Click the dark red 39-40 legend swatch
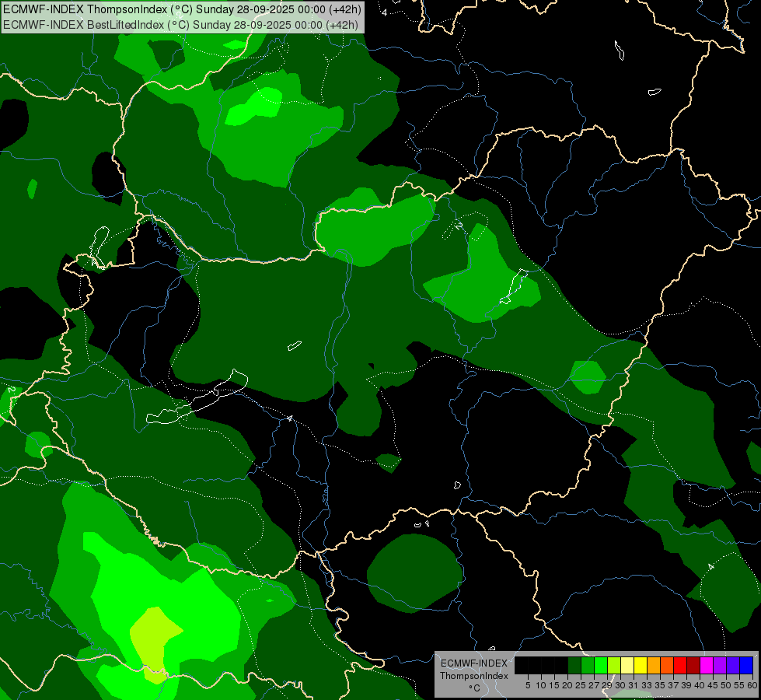The width and height of the screenshot is (761, 700). pos(693,665)
